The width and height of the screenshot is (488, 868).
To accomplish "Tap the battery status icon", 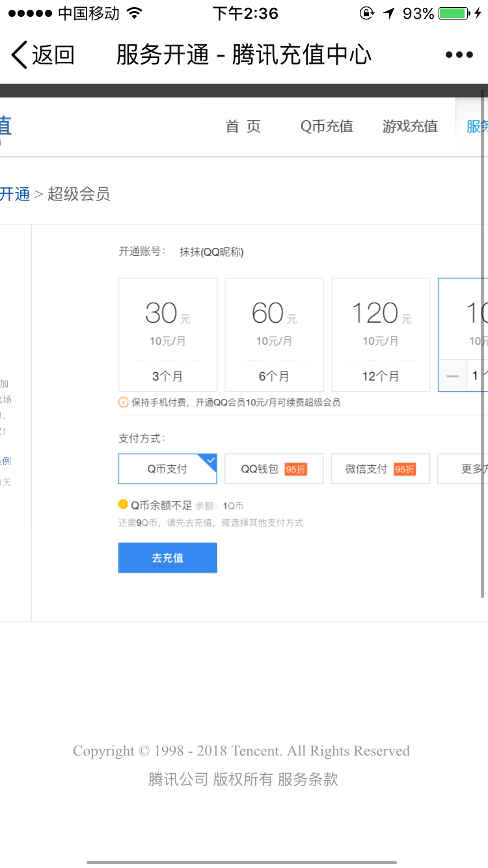I will point(454,13).
